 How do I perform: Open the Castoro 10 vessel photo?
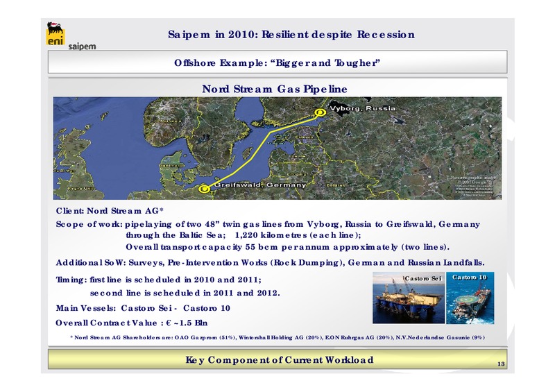(470, 298)
